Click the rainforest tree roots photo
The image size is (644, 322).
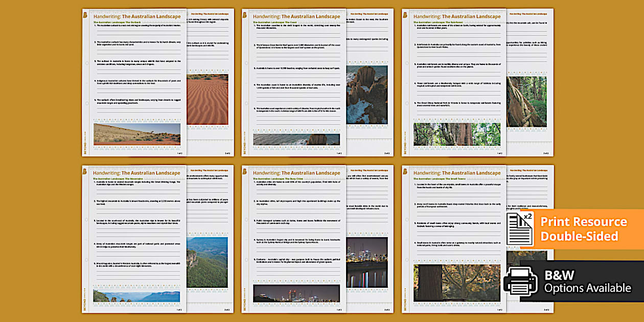point(526,102)
